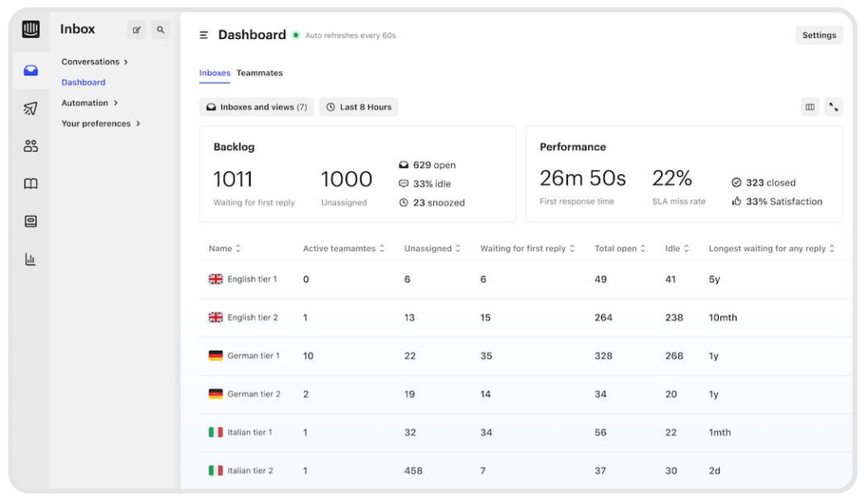Expand the Conversations section
Screen dimensions: 868x500
tap(92, 61)
